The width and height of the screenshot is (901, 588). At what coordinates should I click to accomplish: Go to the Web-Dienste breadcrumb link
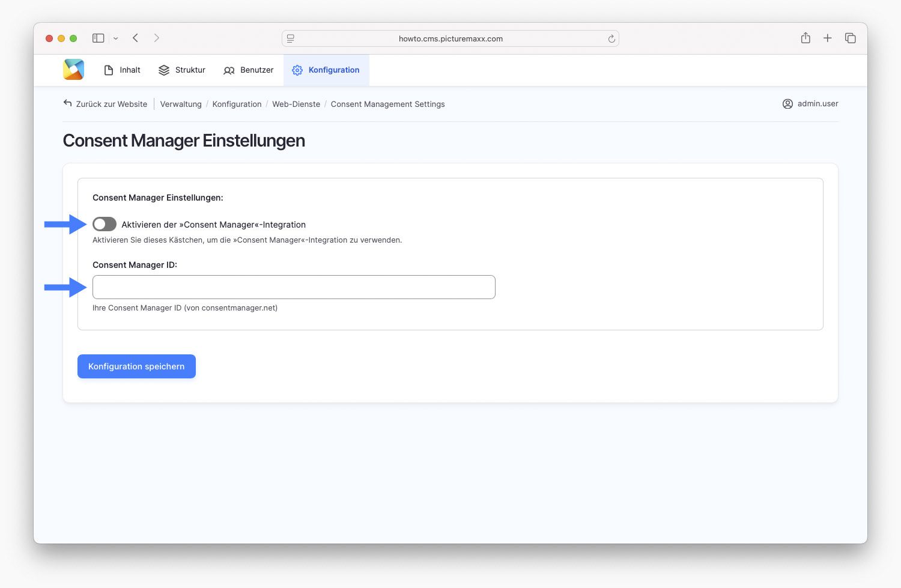pos(296,104)
